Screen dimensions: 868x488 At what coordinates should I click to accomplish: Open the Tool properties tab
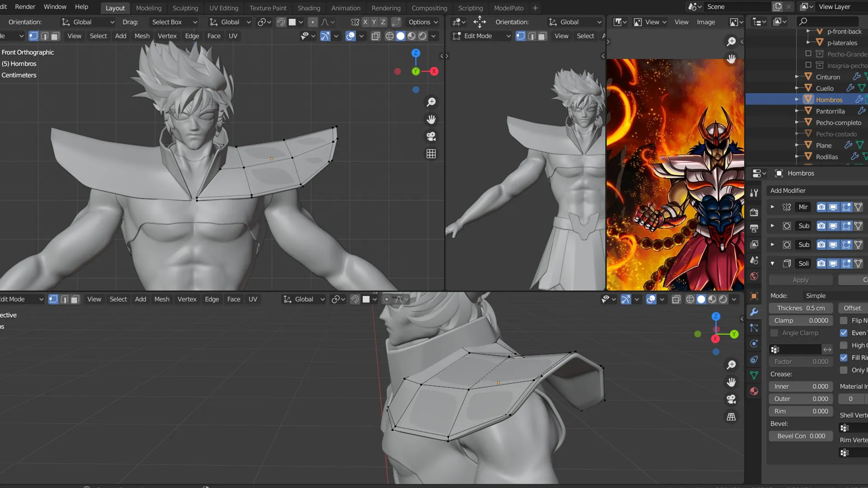point(754,193)
